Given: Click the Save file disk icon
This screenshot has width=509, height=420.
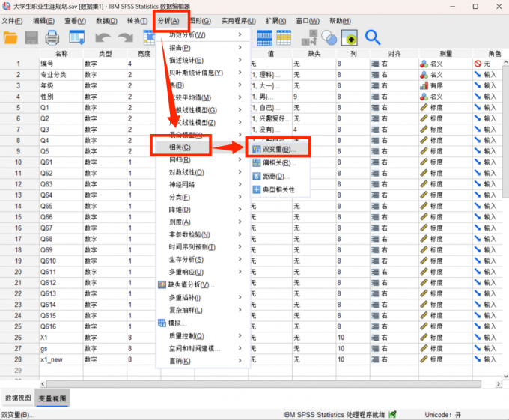Looking at the screenshot, I should click(31, 37).
